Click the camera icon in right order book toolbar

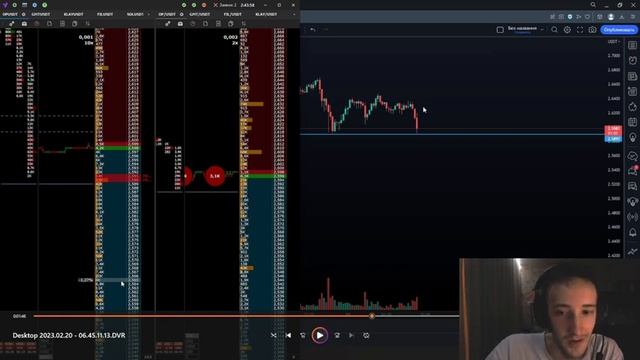pyautogui.click(x=180, y=24)
